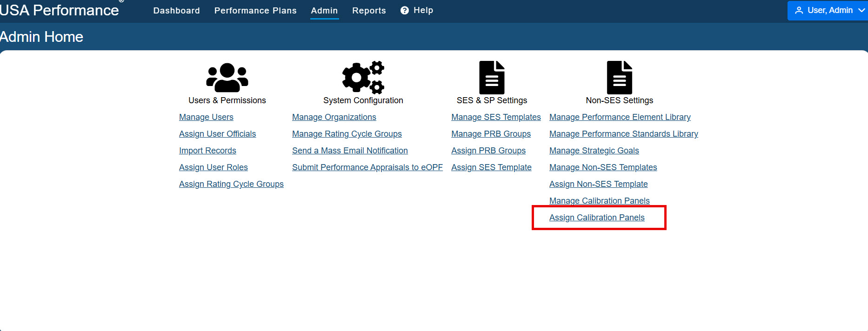Click the Non-SES Settings document icon
This screenshot has width=868, height=331.
tap(620, 78)
